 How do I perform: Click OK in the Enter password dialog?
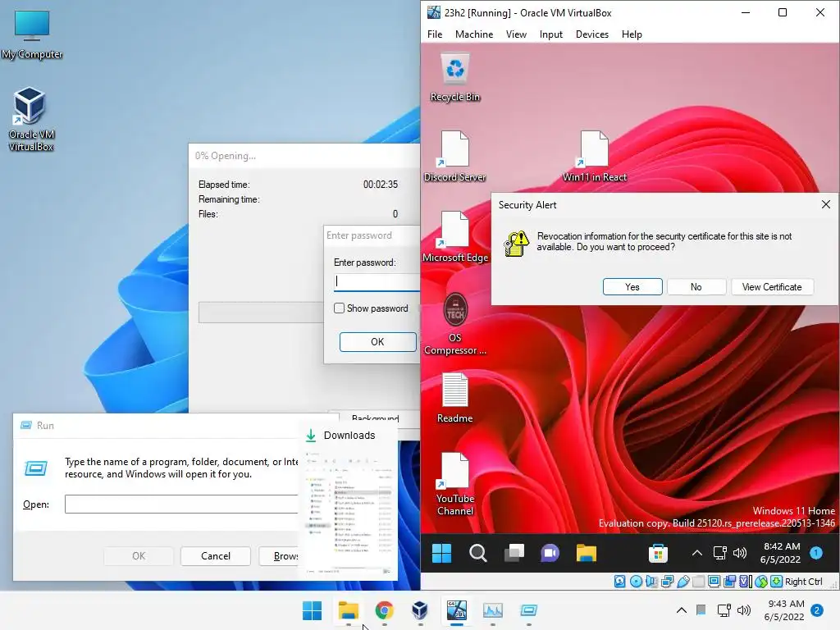click(x=377, y=342)
